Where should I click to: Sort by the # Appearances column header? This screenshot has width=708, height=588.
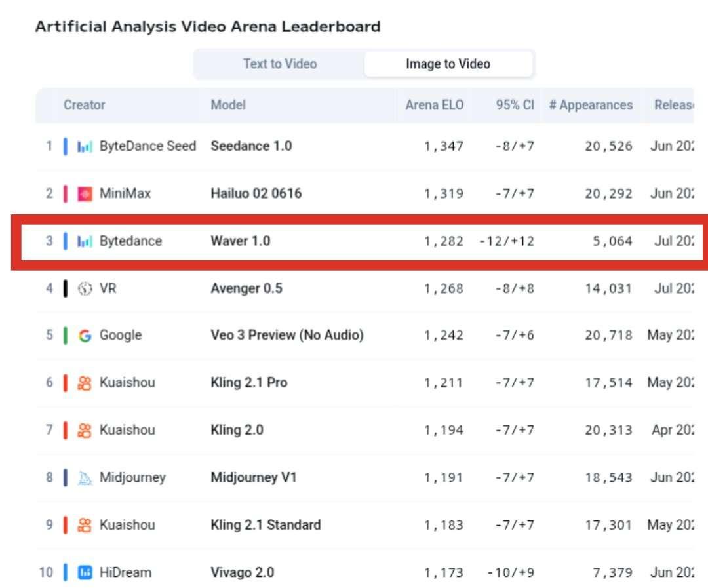[x=591, y=105]
